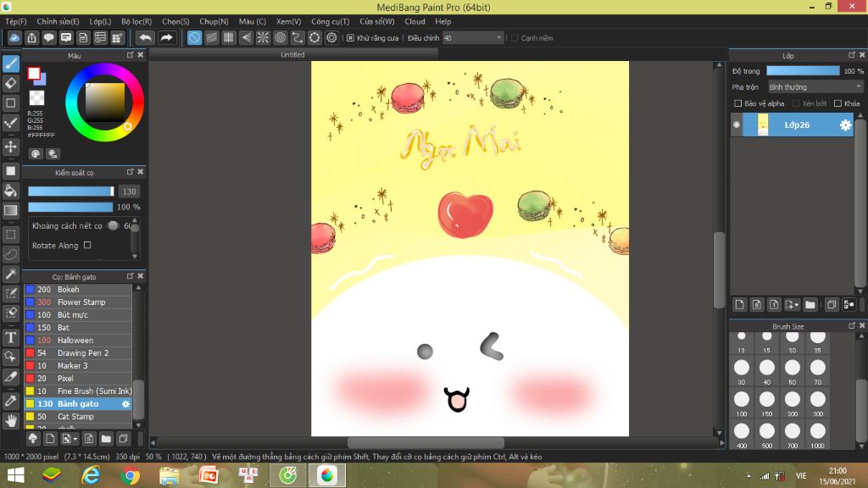Viewport: 868px width, 488px height.
Task: Select the Move tool
Action: pos(10,147)
